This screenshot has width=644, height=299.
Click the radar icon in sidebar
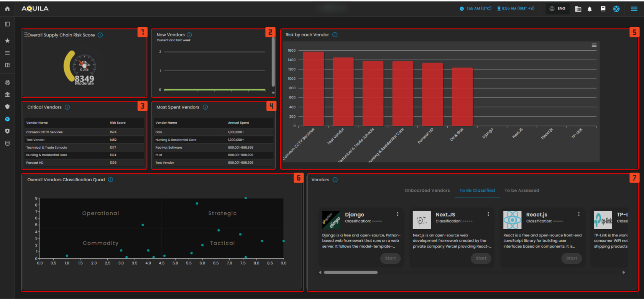point(7,82)
